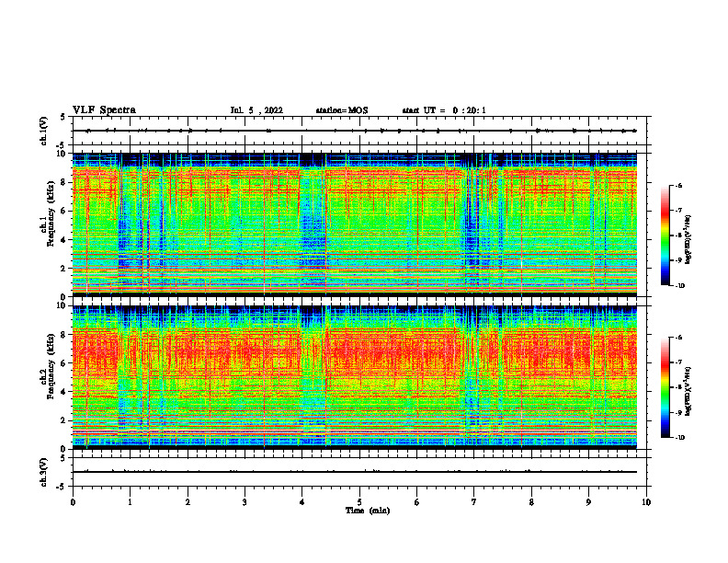Click the "6" kHz tick of ch.2 spectrogram
The height and width of the screenshot is (563, 728).
pos(63,363)
